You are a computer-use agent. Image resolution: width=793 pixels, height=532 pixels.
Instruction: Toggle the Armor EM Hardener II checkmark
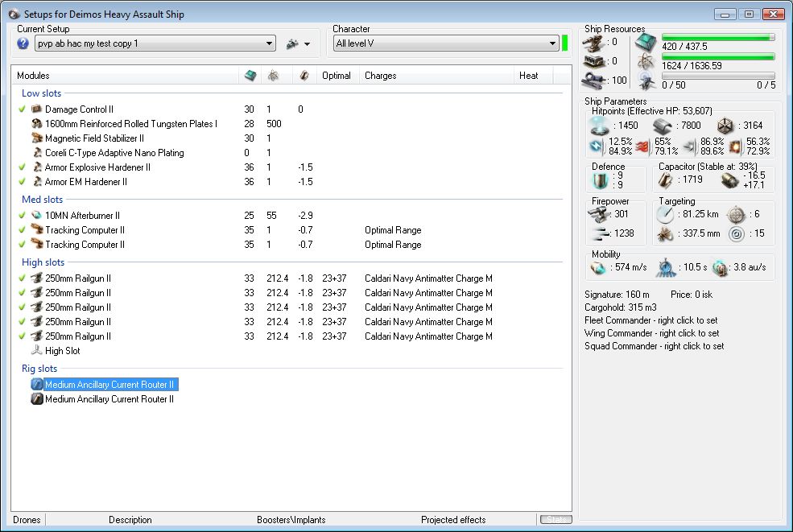22,182
